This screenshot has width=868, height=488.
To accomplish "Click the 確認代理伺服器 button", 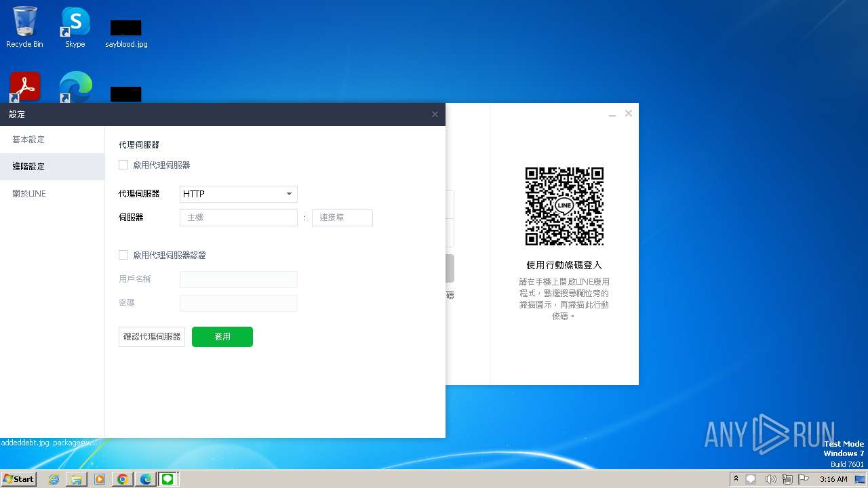I will point(152,337).
